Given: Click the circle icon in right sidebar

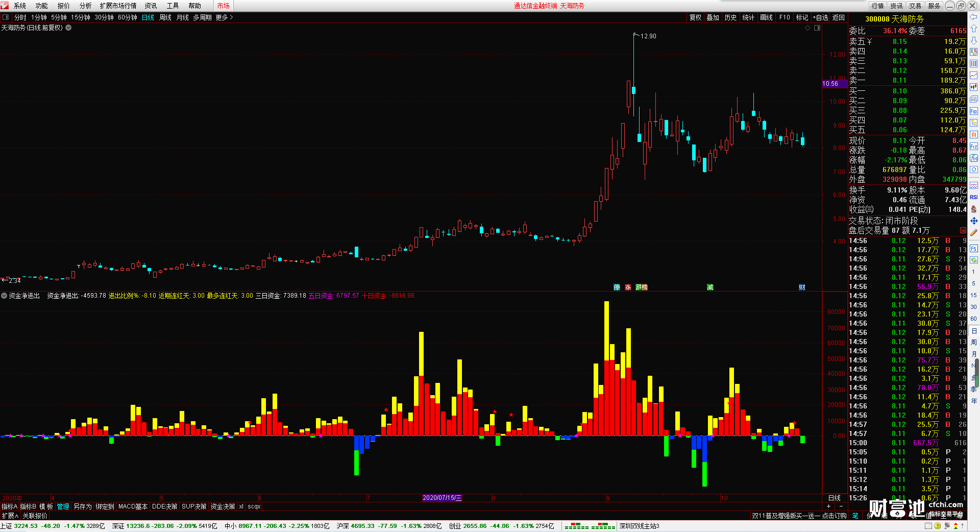Looking at the screenshot, I should 974,170.
